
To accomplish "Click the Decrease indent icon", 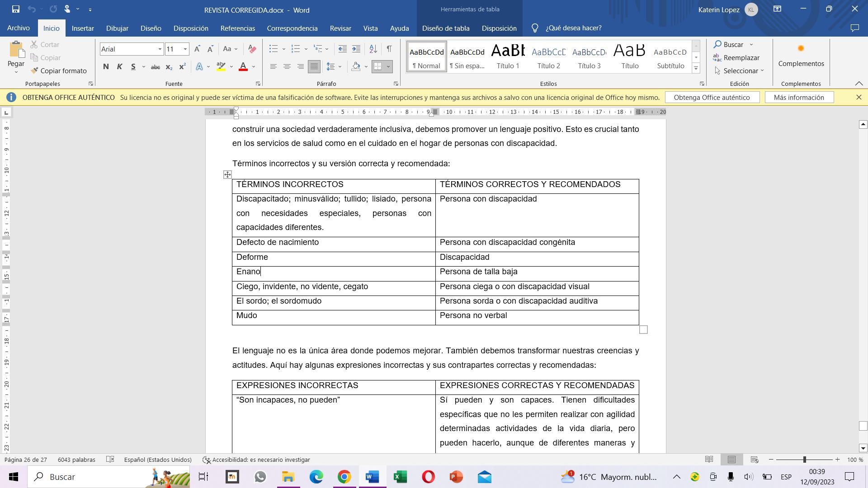I will [343, 49].
